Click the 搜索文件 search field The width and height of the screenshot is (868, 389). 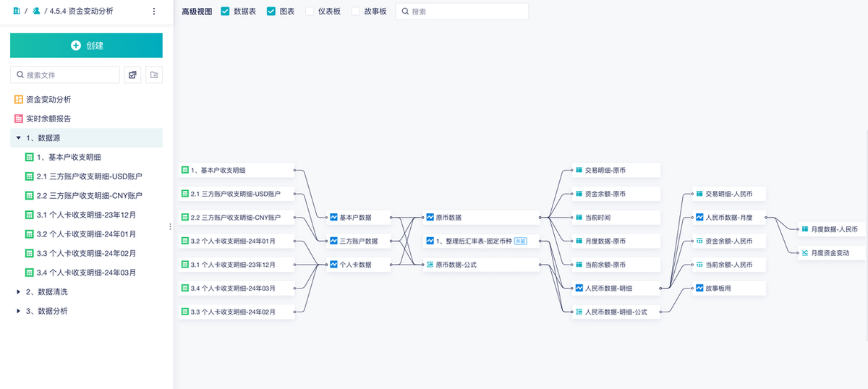tap(70, 75)
